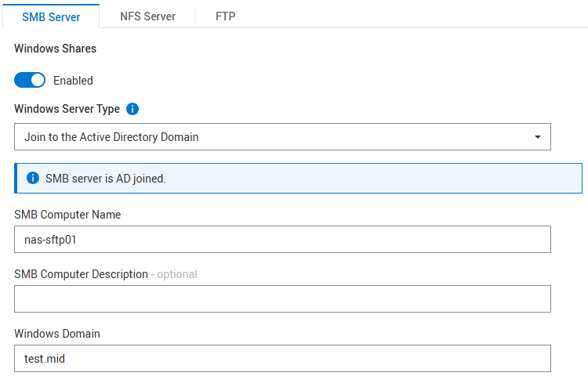Click the SMB Computer Name label
Screen dimensions: 588x387
[x=67, y=215]
